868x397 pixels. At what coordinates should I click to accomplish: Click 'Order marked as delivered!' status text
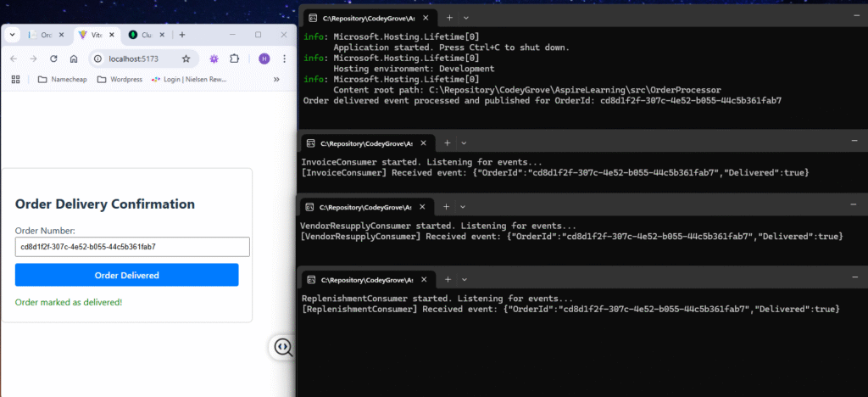(69, 302)
